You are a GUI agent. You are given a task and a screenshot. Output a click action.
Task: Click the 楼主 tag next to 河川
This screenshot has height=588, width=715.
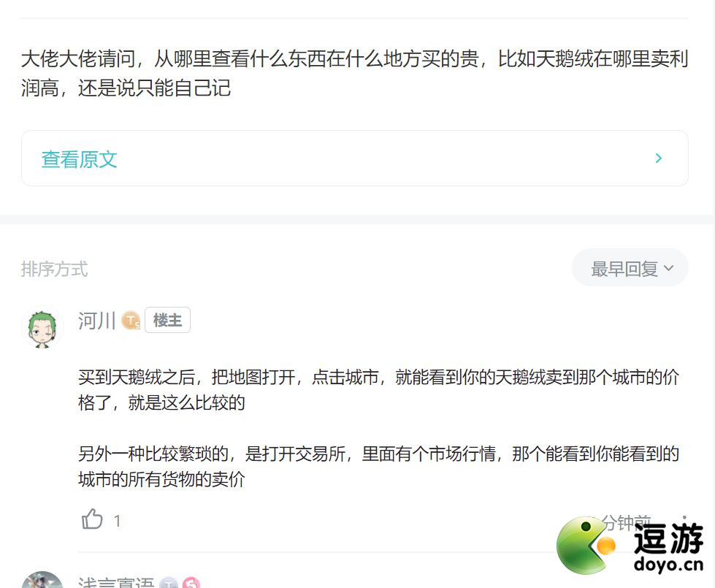[x=167, y=320]
